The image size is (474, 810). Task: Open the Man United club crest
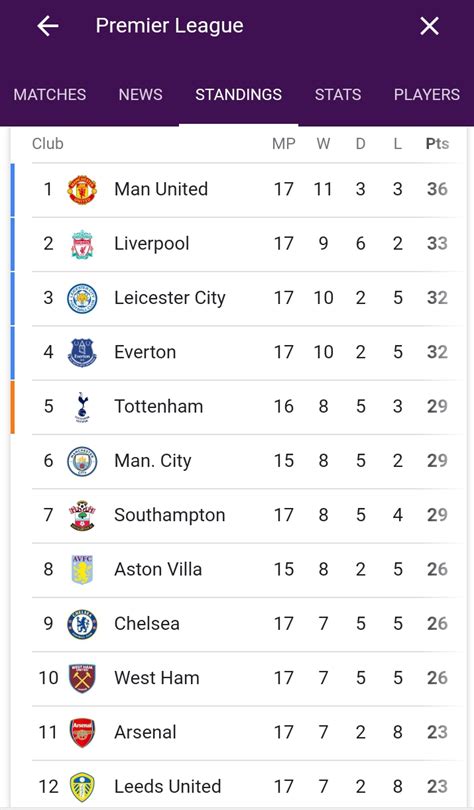click(x=82, y=190)
